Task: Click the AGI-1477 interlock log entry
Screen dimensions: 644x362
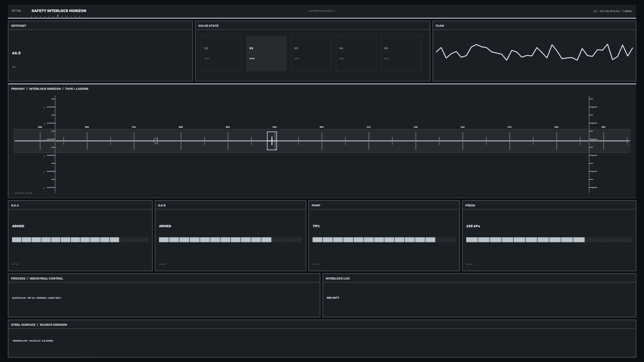Action: click(x=333, y=298)
